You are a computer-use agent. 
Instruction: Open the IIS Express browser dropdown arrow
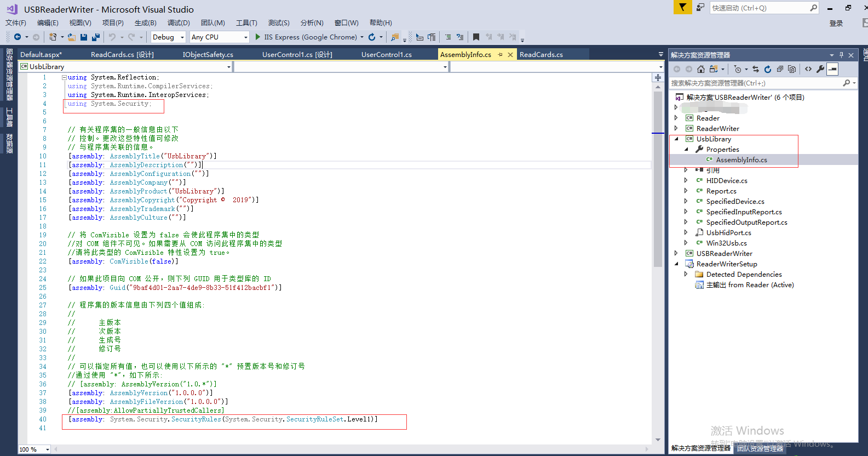pos(362,37)
